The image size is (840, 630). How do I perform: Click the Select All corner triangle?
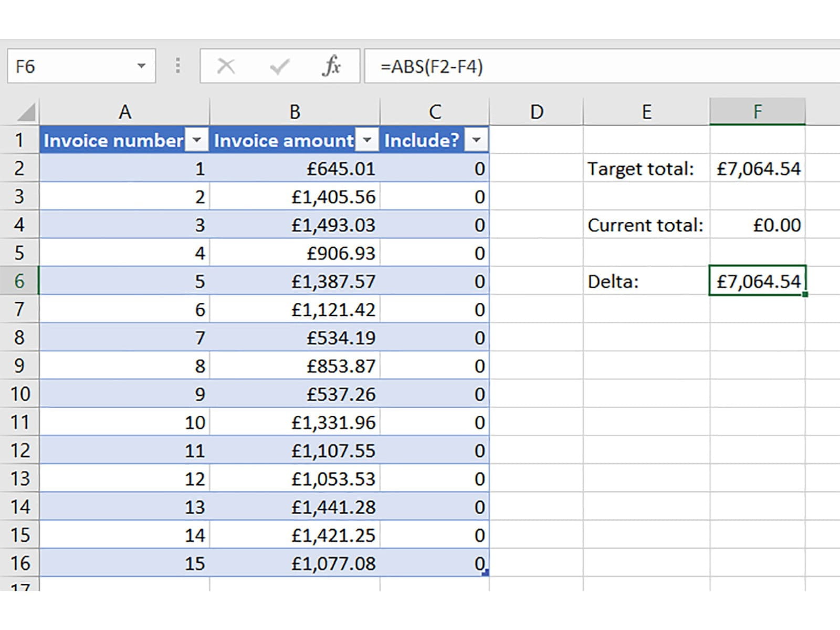pos(25,112)
